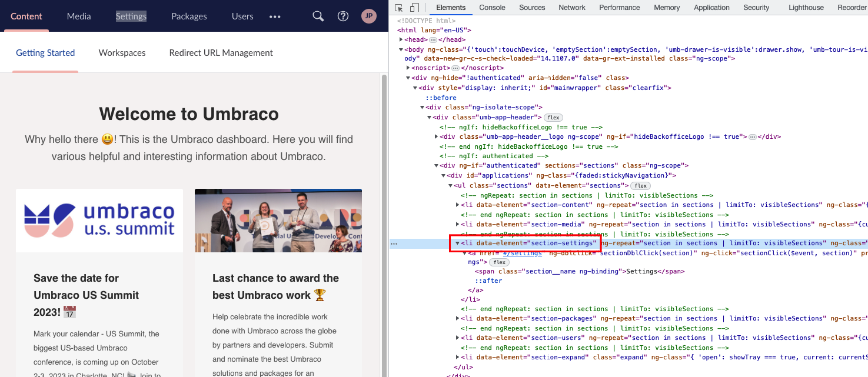The height and width of the screenshot is (377, 868).
Task: Open the Umbraco backoffice search icon
Action: (x=318, y=16)
